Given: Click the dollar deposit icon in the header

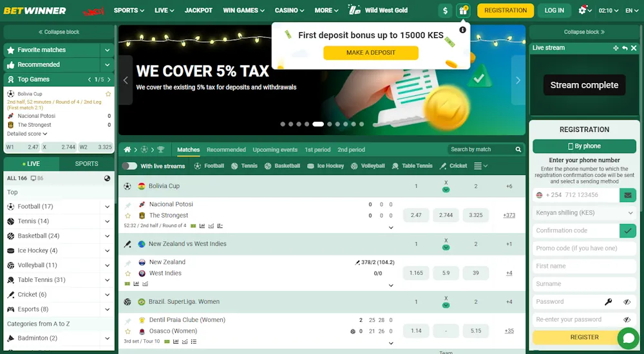Looking at the screenshot, I should (445, 11).
